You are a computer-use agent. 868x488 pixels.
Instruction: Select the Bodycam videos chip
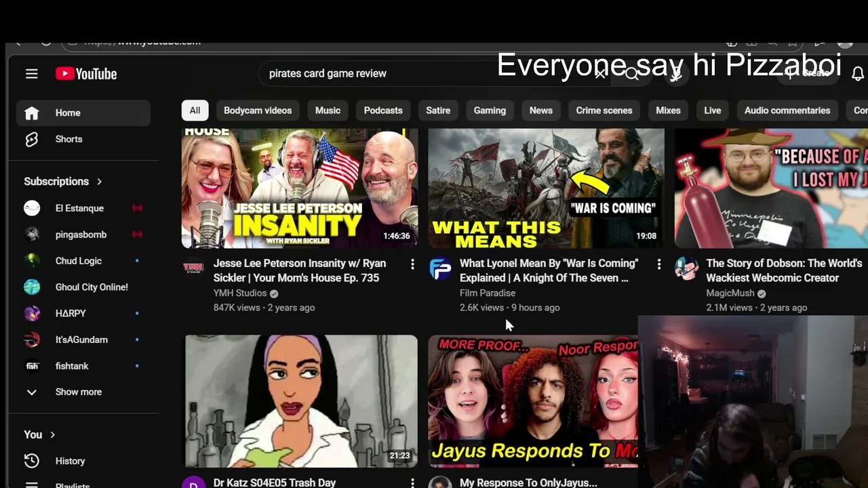[258, 110]
